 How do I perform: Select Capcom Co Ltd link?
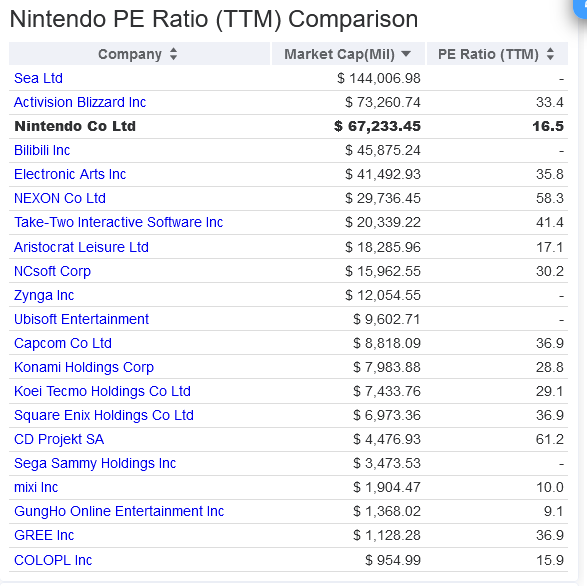[x=63, y=343]
